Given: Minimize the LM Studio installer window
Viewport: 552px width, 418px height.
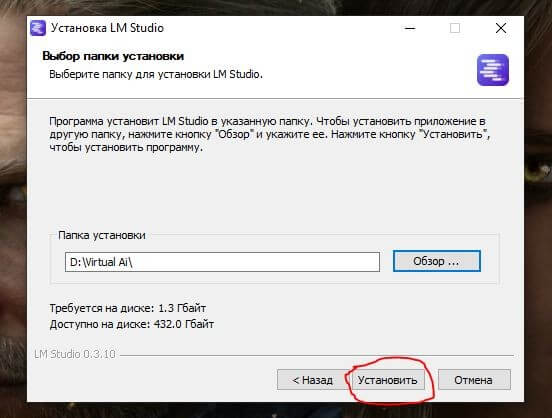Looking at the screenshot, I should 410,28.
